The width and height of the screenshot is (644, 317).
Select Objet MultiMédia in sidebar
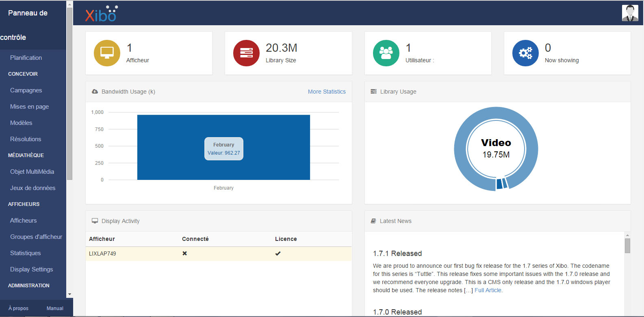coord(32,172)
